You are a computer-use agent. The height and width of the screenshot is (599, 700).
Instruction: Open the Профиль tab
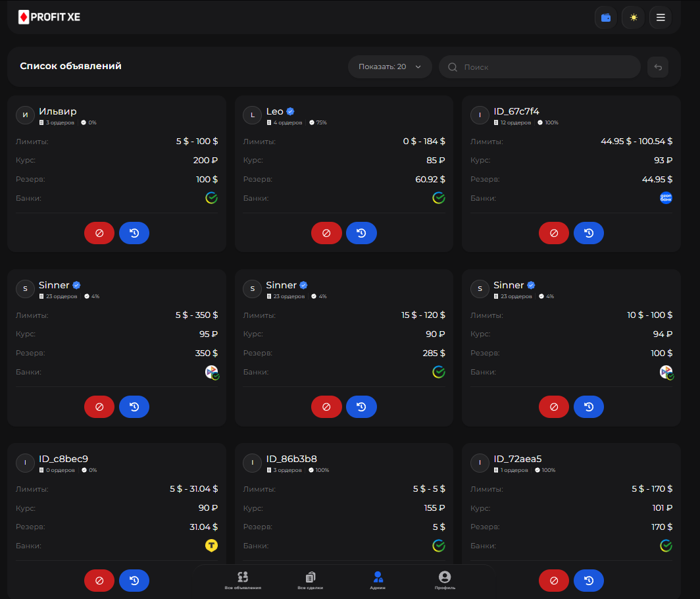(445, 580)
